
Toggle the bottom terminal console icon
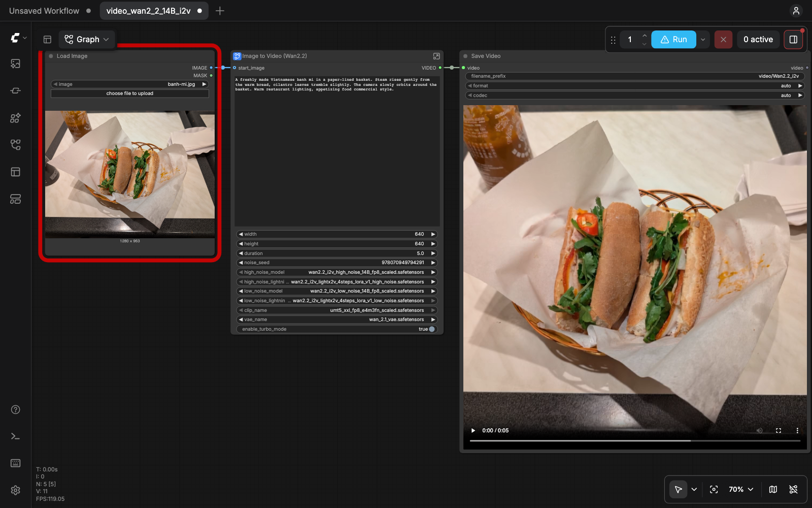point(16,436)
